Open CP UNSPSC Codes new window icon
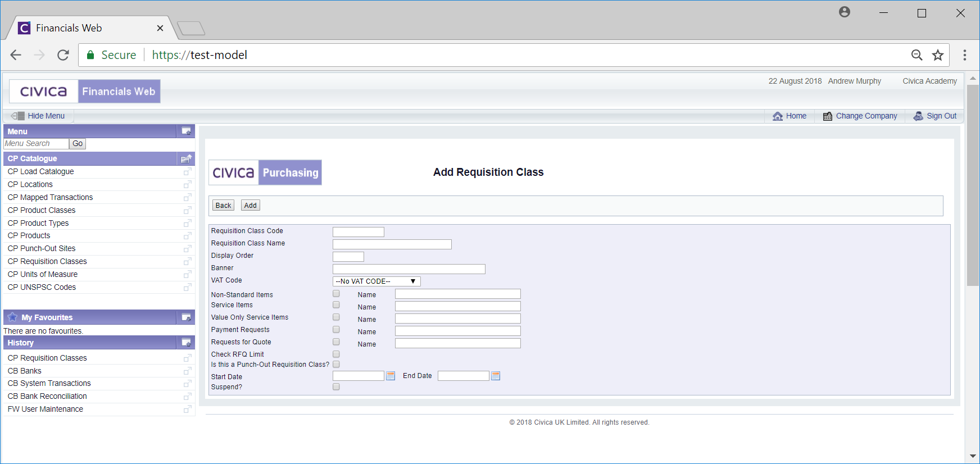Image resolution: width=980 pixels, height=464 pixels. click(x=188, y=288)
